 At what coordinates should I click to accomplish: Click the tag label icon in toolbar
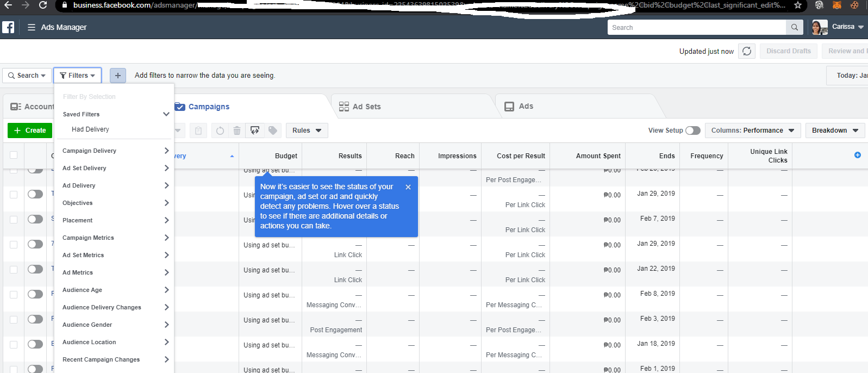coord(273,130)
